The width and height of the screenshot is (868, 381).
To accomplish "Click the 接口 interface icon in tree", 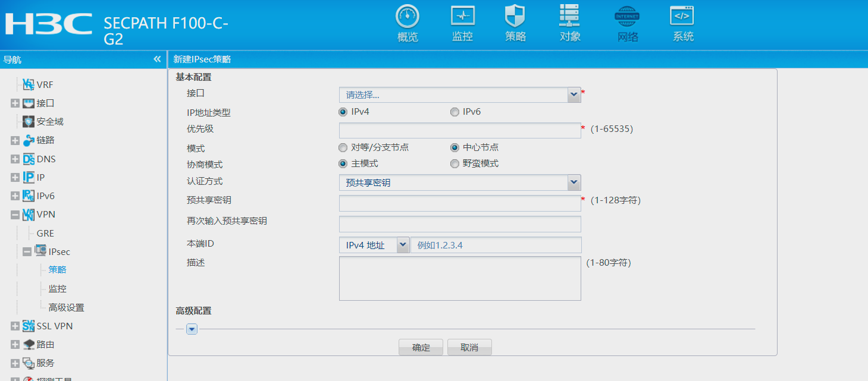I will point(29,103).
